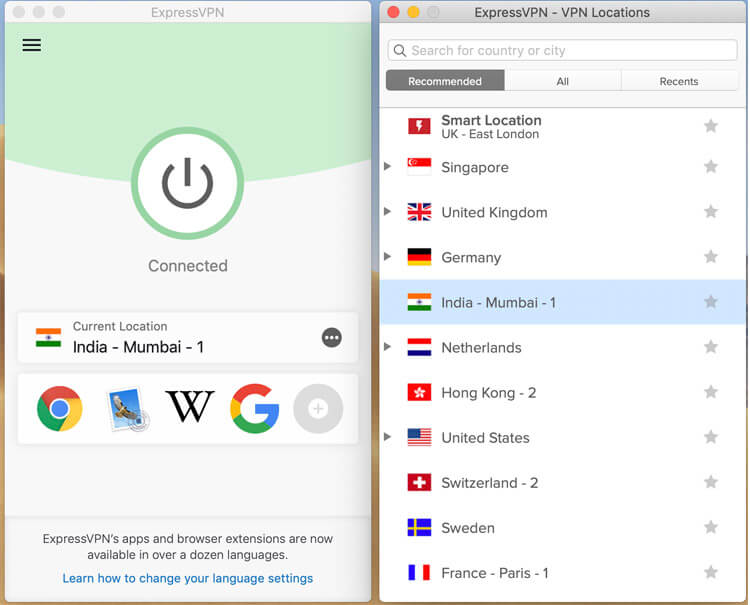Launch the Mail shortcut icon
The height and width of the screenshot is (605, 750).
click(126, 409)
